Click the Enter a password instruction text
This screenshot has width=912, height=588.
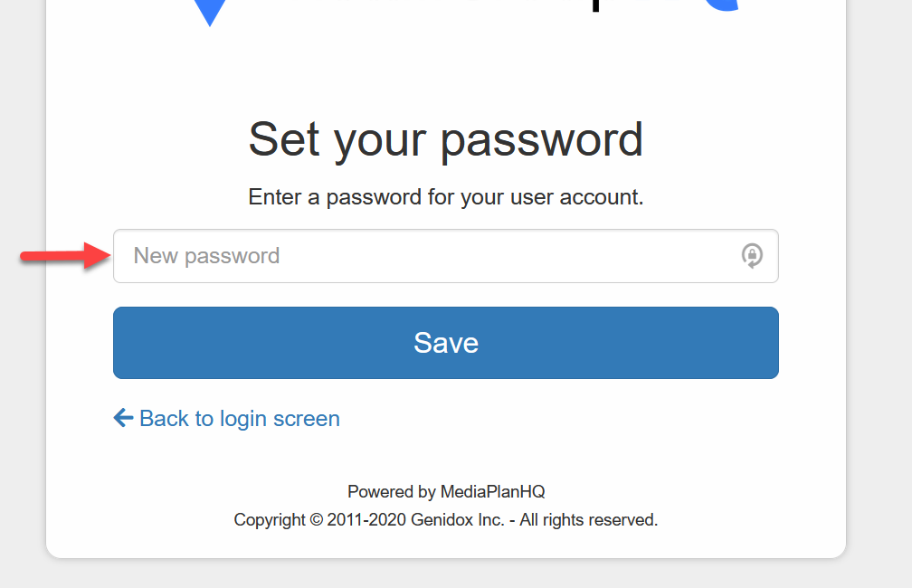445,197
